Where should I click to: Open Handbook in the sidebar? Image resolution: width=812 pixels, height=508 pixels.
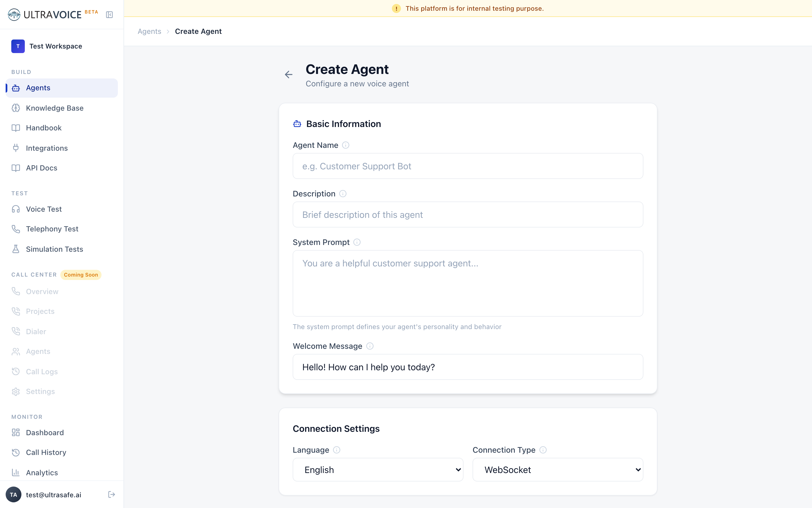pos(62,128)
